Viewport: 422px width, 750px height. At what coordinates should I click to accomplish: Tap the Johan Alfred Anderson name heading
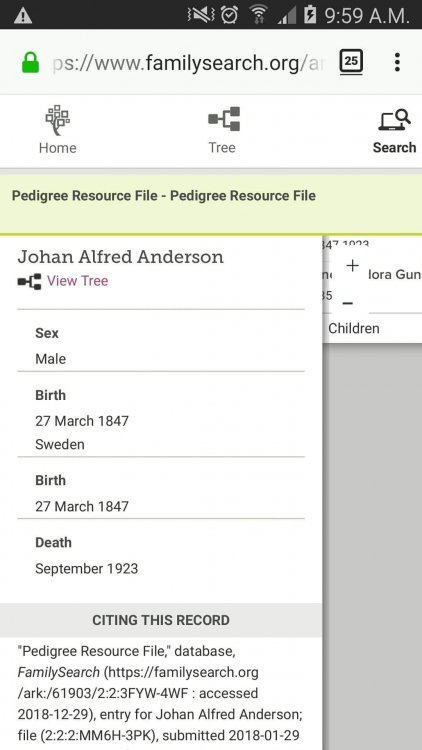click(x=121, y=257)
